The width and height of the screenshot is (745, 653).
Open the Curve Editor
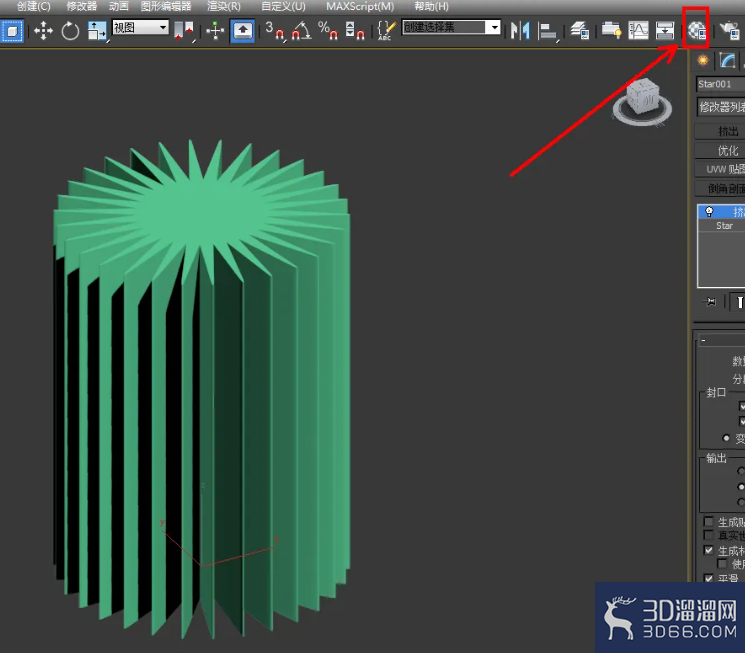[638, 31]
